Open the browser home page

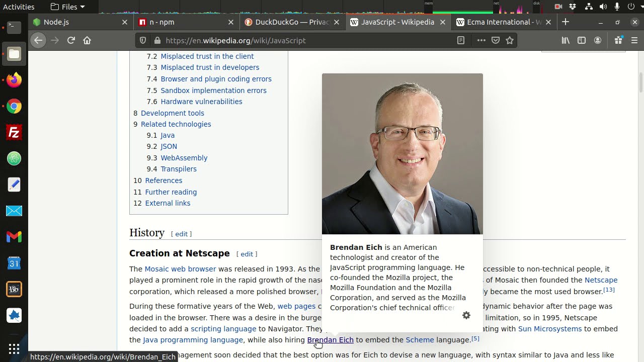coord(87,41)
